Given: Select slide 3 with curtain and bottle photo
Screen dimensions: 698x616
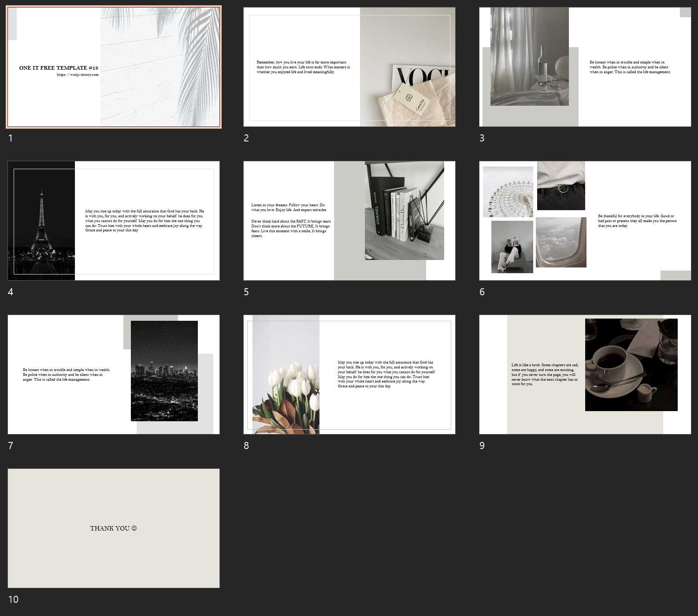Looking at the screenshot, I should (x=585, y=67).
